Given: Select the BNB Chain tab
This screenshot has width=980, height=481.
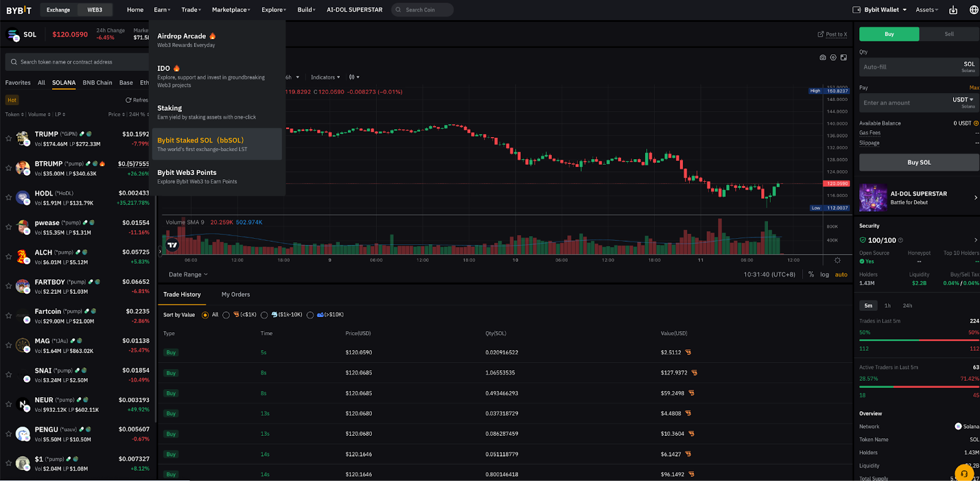Looking at the screenshot, I should [97, 83].
